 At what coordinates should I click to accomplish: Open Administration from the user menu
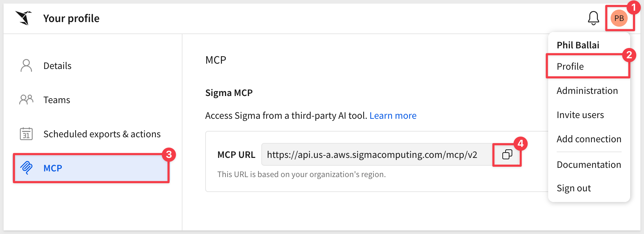pos(588,91)
